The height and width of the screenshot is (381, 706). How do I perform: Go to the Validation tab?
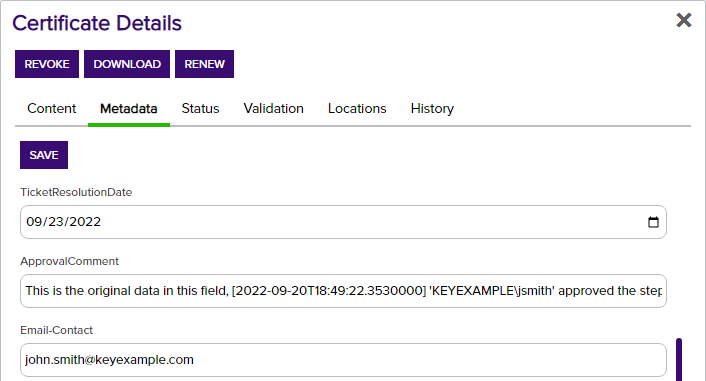[x=274, y=109]
